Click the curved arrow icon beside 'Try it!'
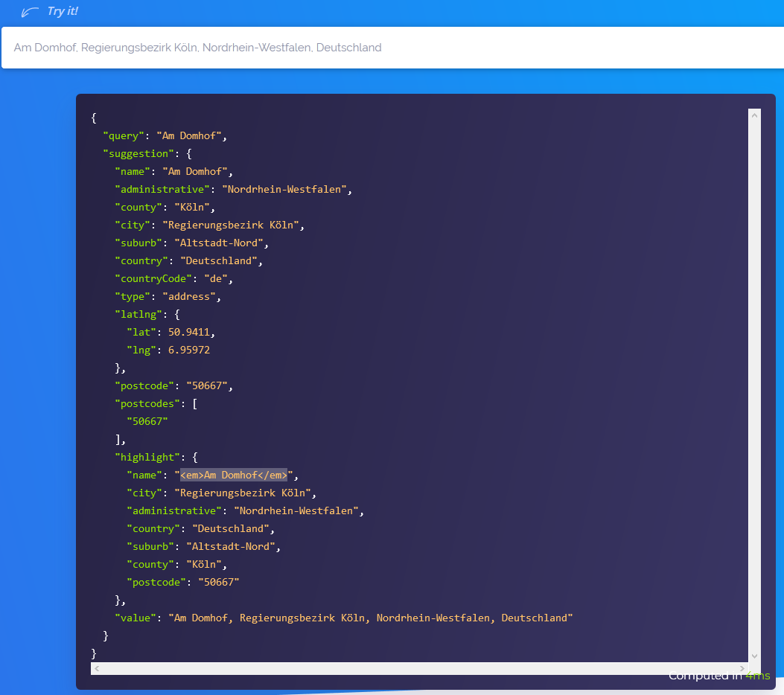This screenshot has width=784, height=695. (x=30, y=11)
